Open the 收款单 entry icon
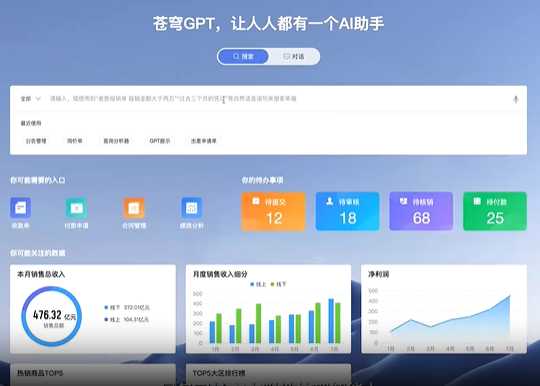 point(20,208)
